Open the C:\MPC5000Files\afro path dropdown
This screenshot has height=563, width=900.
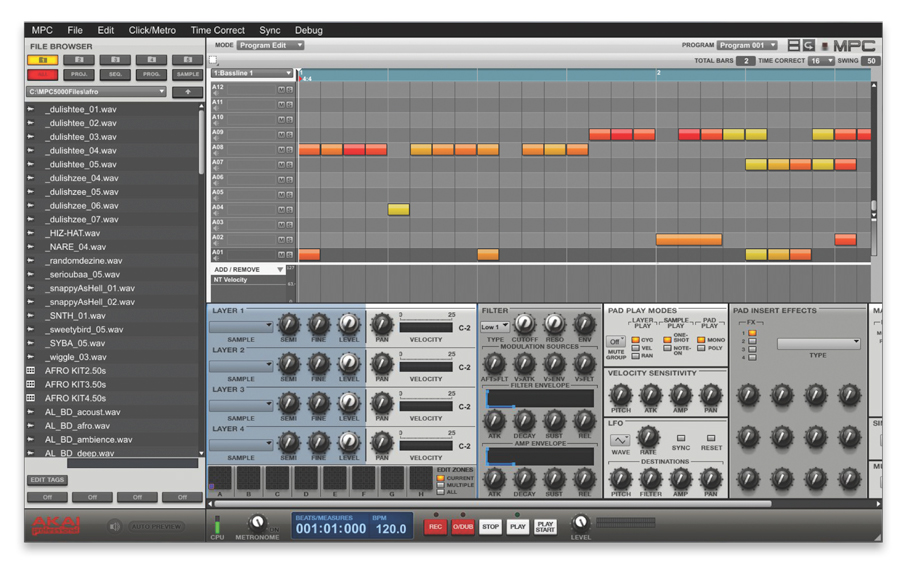click(x=96, y=92)
